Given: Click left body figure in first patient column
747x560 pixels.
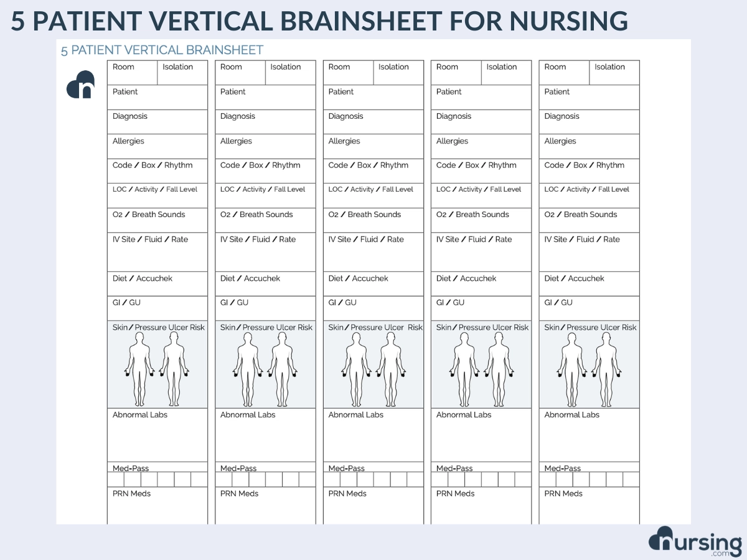Looking at the screenshot, I should 139,368.
